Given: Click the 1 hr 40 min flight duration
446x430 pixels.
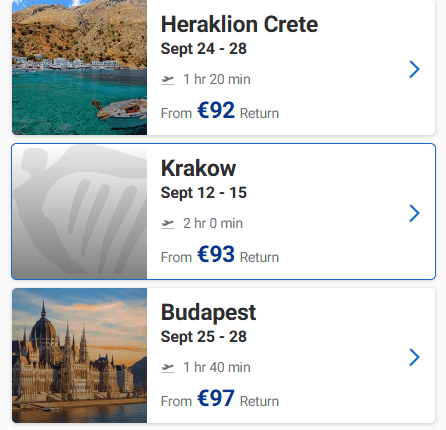Looking at the screenshot, I should tap(217, 368).
